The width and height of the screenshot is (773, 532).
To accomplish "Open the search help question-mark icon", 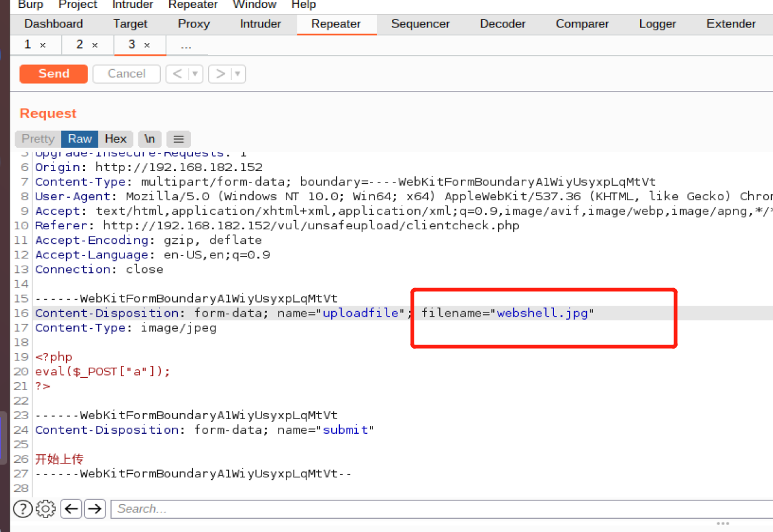I will coord(22,508).
